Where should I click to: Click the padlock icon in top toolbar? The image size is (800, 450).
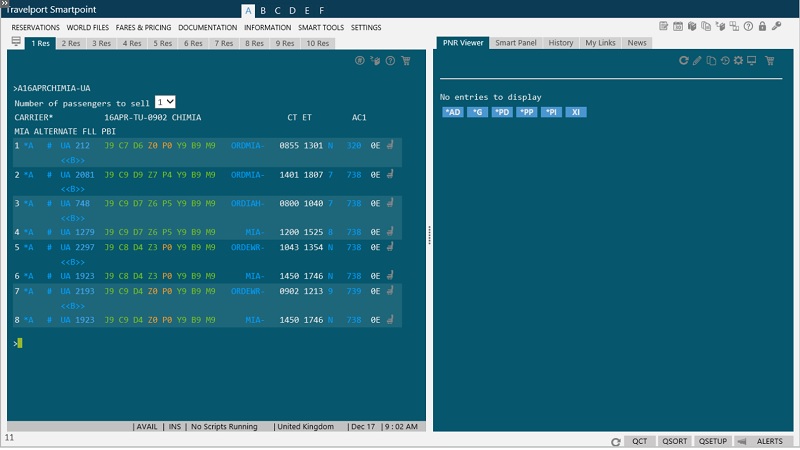tap(763, 25)
